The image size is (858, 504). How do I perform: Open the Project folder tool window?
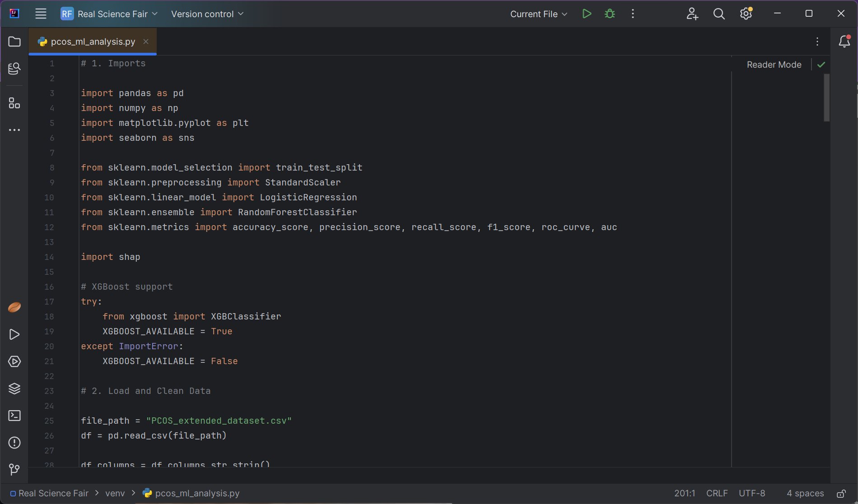(x=14, y=42)
